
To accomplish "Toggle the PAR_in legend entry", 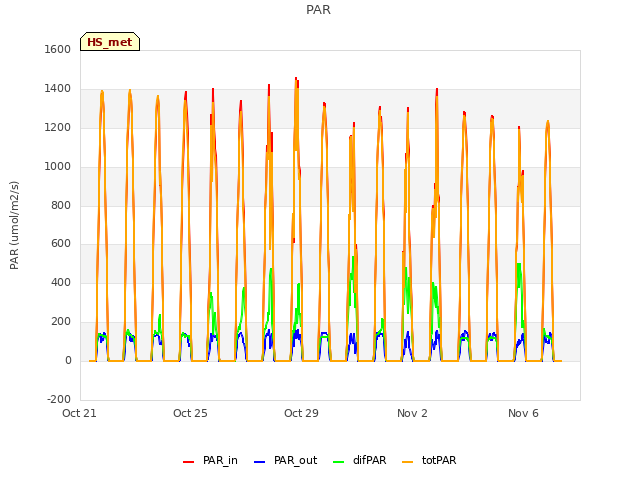I will [210, 460].
